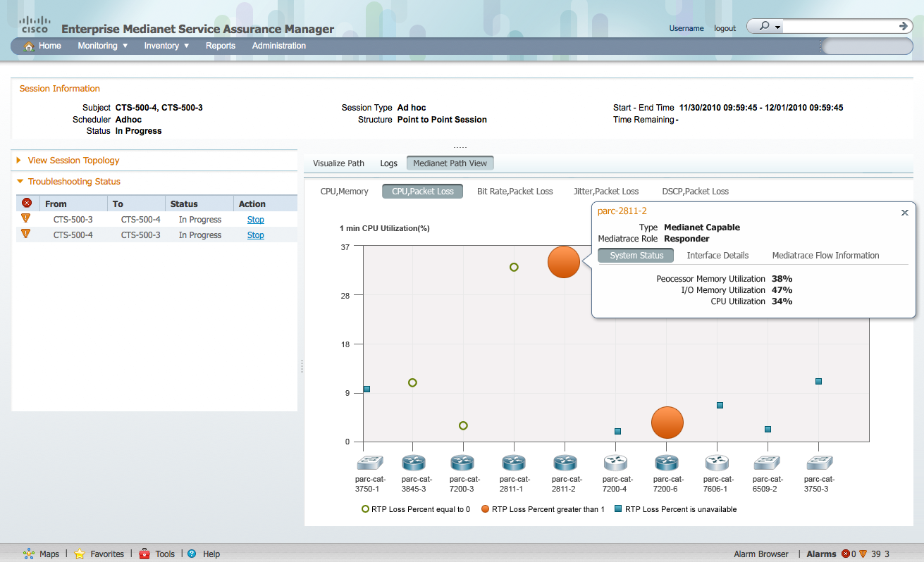Select the Jitter,Packet Loss chart view

[606, 192]
